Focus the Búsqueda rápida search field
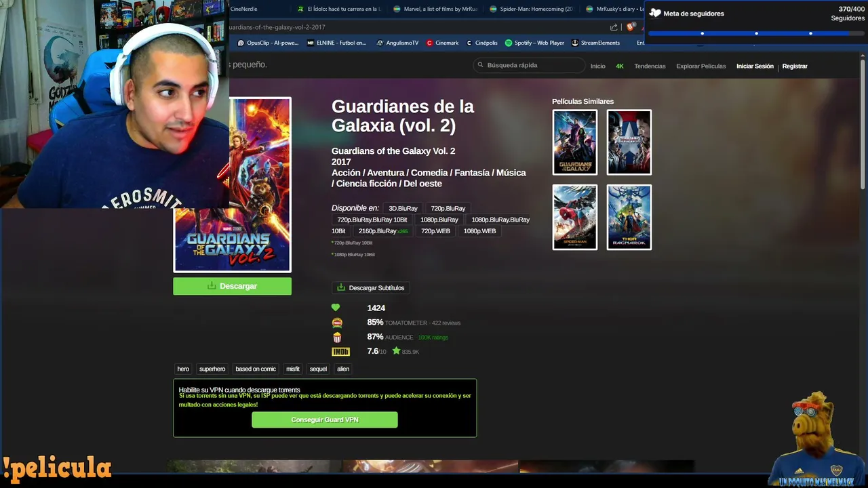This screenshot has width=868, height=488. [529, 65]
